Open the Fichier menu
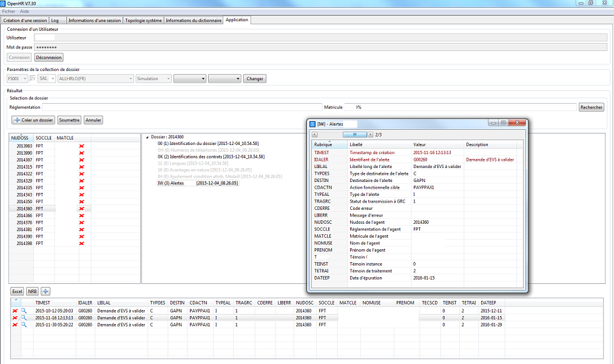 pyautogui.click(x=8, y=11)
